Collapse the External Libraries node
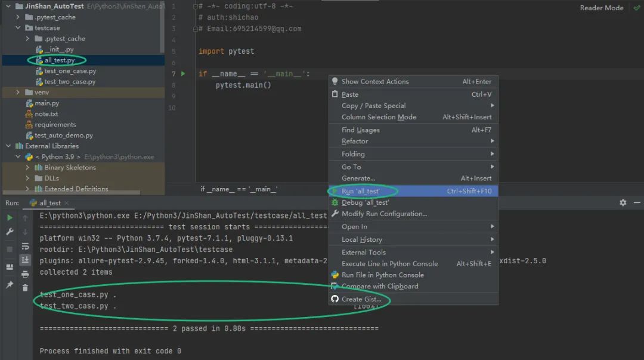The height and width of the screenshot is (360, 644). point(8,146)
